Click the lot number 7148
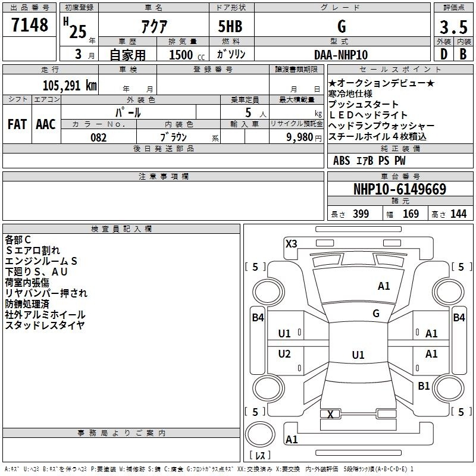The width and height of the screenshot is (476, 476). pos(30,25)
